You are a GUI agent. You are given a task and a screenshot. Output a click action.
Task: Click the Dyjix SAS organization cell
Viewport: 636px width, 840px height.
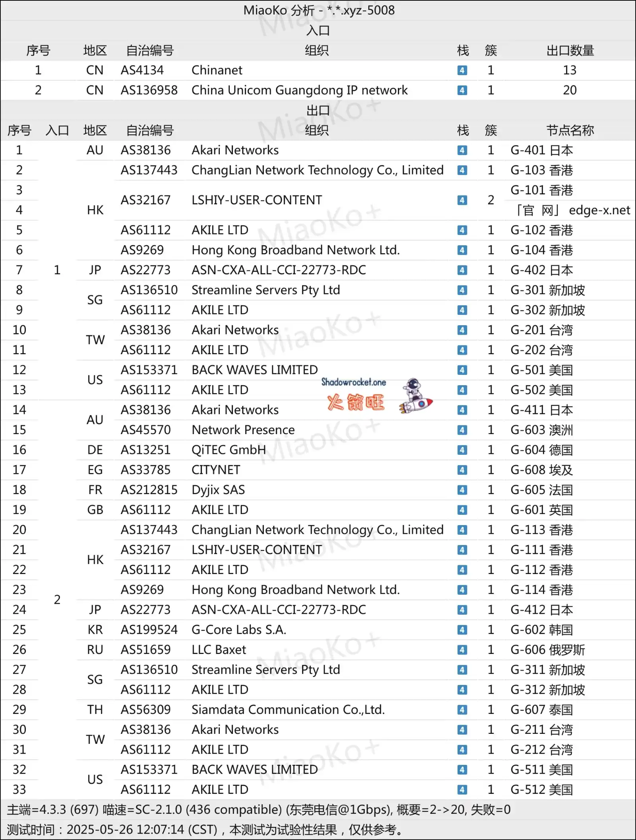pos(218,490)
